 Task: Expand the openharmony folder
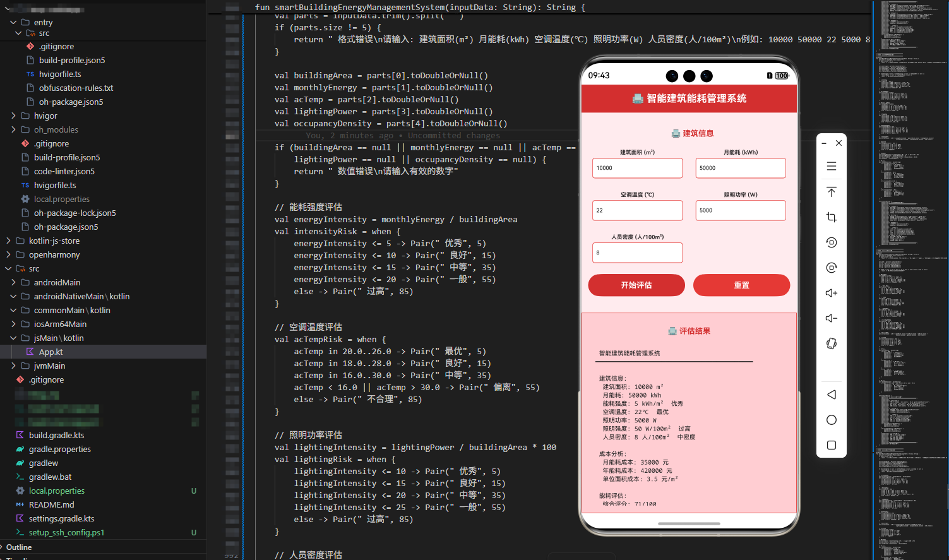[x=8, y=254]
